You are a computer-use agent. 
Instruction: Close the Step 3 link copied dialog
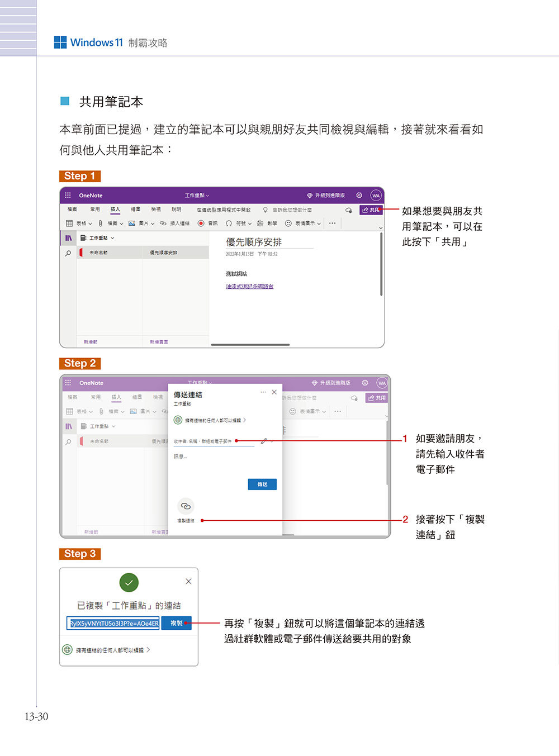click(188, 581)
